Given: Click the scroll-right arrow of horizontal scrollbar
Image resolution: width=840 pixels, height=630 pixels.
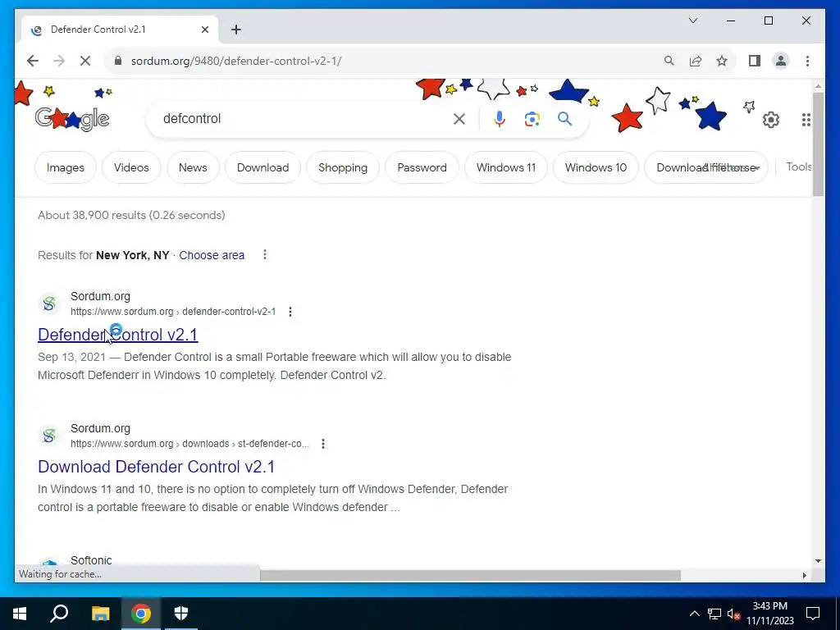Looking at the screenshot, I should click(804, 575).
